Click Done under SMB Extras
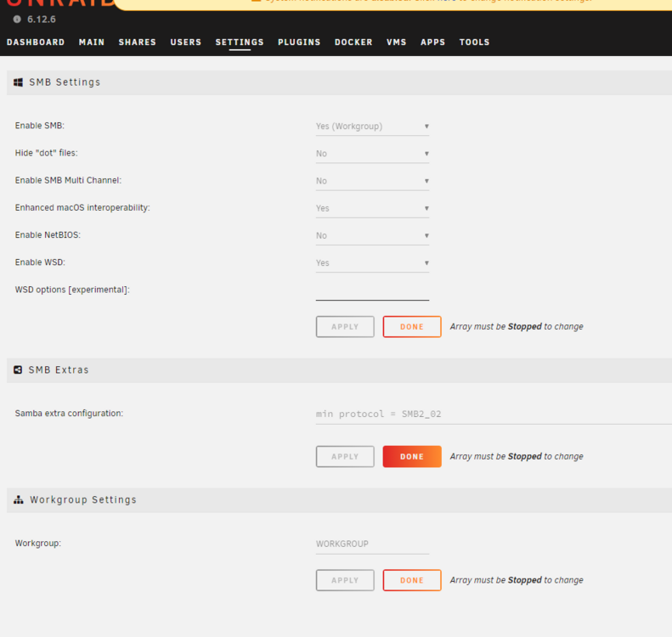This screenshot has width=672, height=637. click(412, 457)
